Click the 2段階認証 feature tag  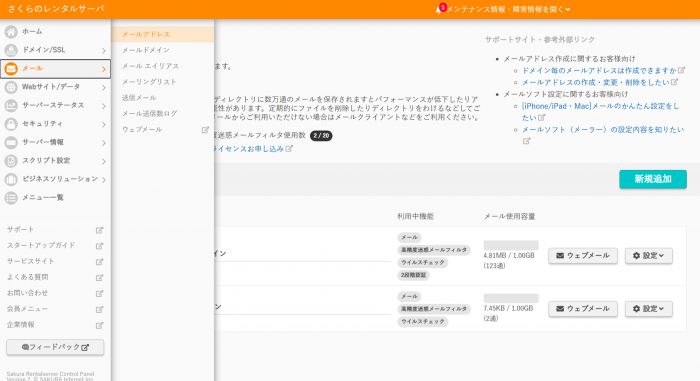tap(413, 275)
